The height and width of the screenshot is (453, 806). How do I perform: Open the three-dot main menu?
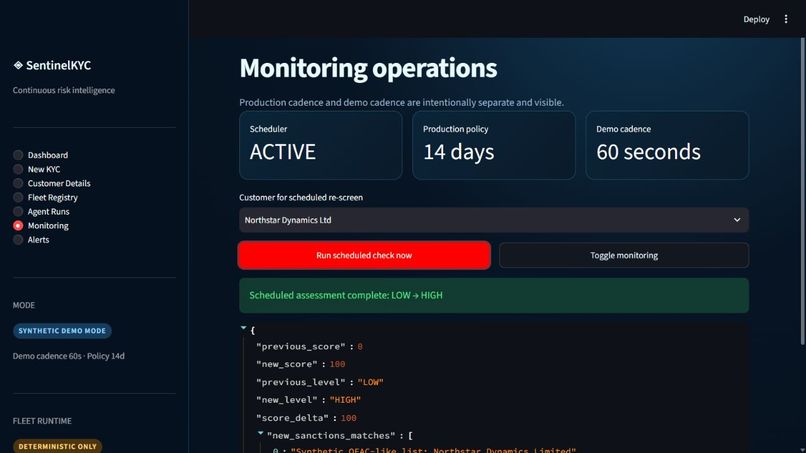(x=785, y=19)
